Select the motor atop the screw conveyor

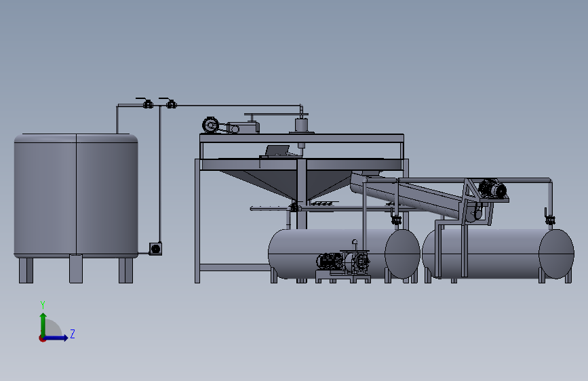click(492, 188)
